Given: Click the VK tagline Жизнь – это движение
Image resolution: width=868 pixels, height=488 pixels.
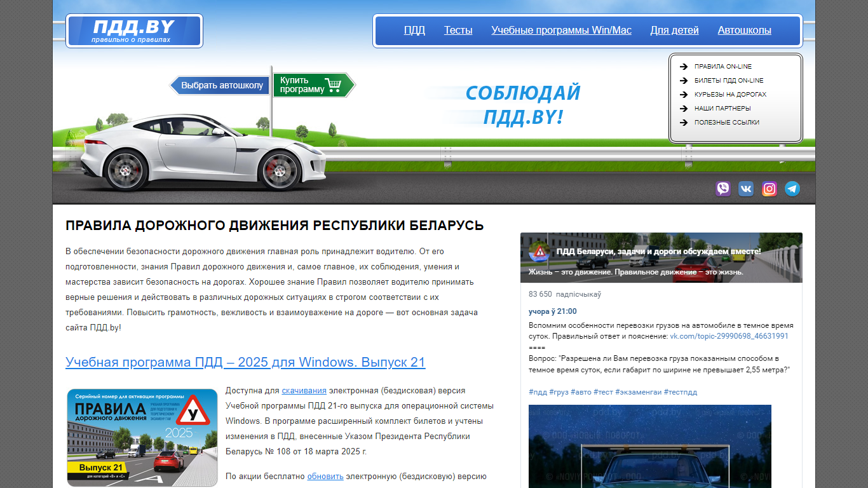Looking at the screenshot, I should click(636, 272).
